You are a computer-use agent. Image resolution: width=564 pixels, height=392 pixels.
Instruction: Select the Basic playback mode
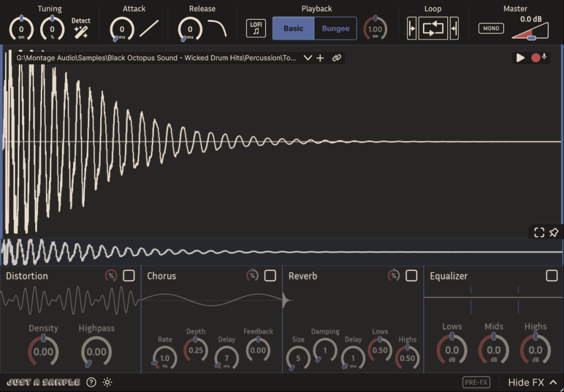point(293,29)
